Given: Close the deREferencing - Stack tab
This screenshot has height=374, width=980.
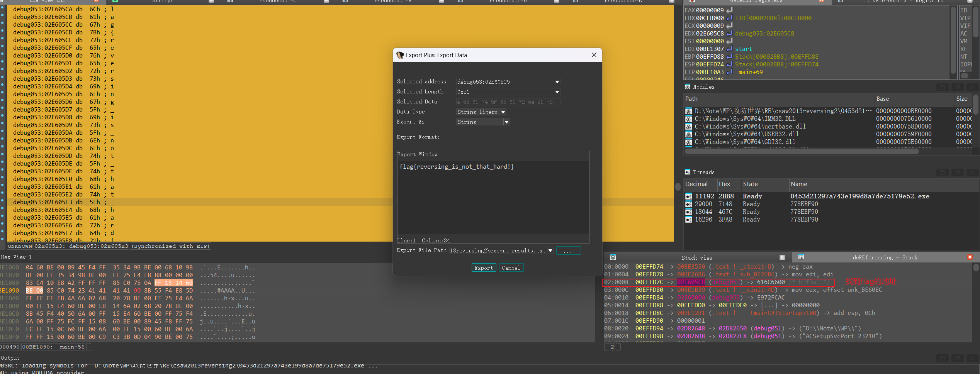Looking at the screenshot, I should (x=970, y=257).
